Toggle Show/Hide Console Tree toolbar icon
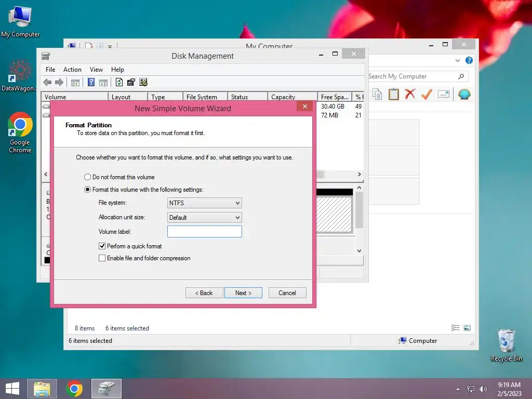 point(75,83)
